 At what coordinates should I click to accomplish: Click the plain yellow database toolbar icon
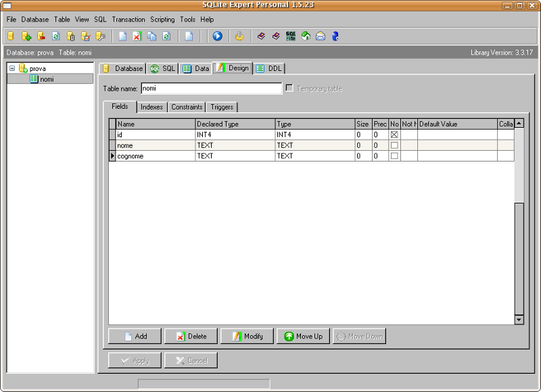[x=11, y=36]
